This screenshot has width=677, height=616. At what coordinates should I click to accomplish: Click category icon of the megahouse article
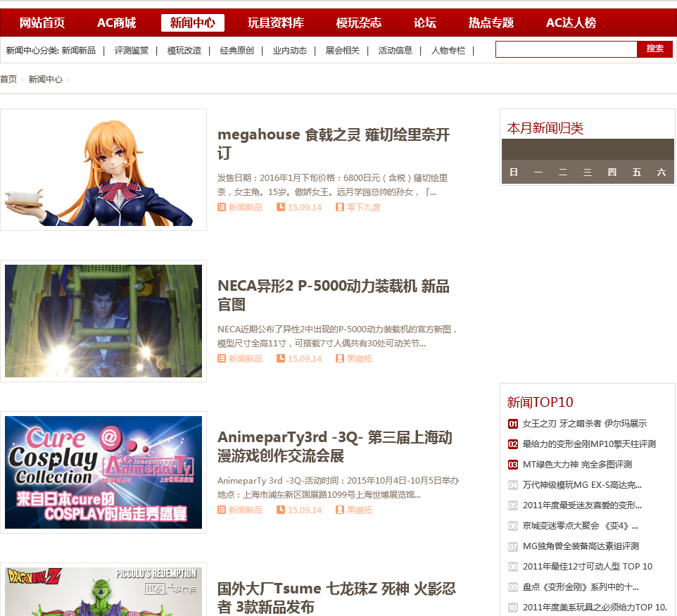coord(222,208)
